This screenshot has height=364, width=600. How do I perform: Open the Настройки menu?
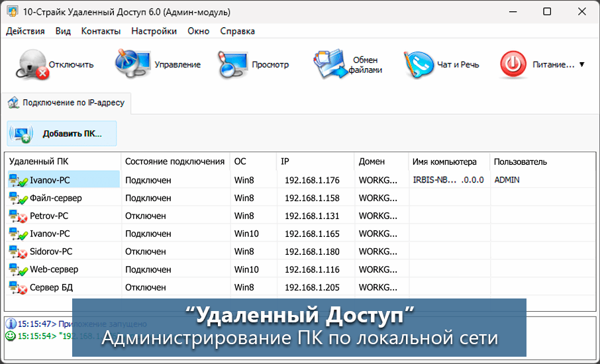pos(154,31)
